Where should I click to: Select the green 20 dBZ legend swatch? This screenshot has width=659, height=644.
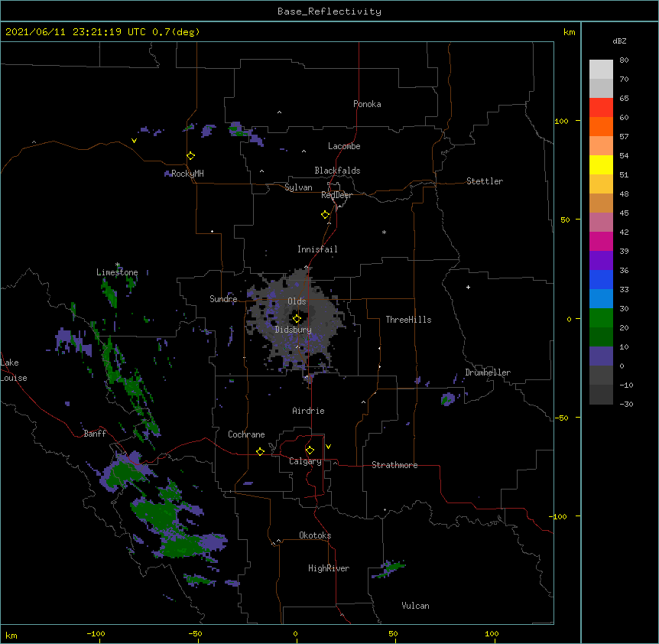click(x=601, y=318)
